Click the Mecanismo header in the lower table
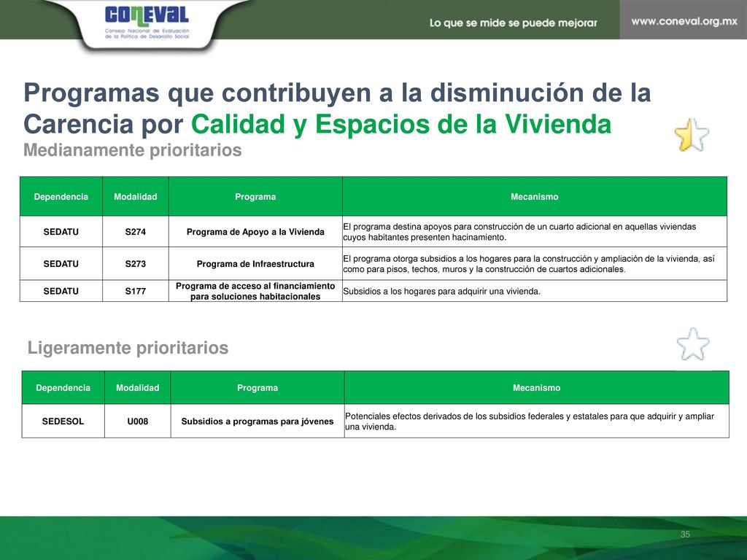Image resolution: width=747 pixels, height=560 pixels. (536, 388)
